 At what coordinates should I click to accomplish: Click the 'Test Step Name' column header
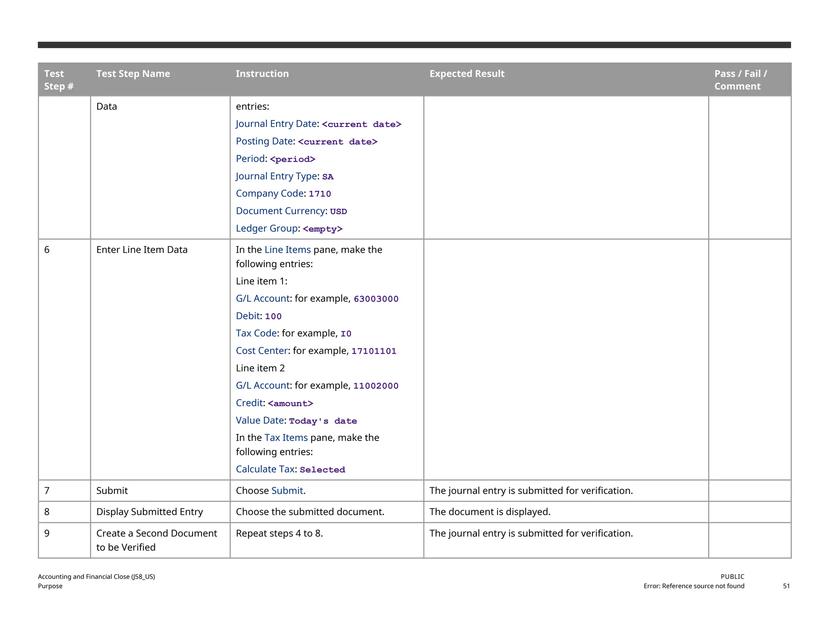(x=133, y=74)
